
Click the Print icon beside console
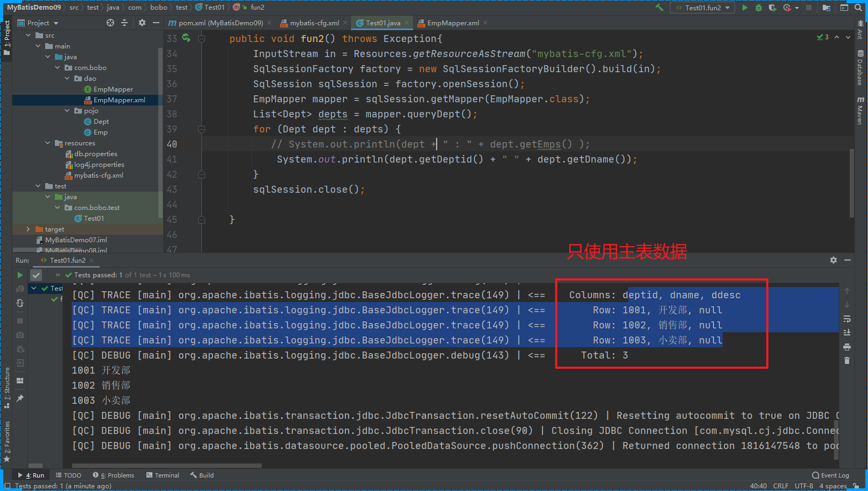click(847, 347)
